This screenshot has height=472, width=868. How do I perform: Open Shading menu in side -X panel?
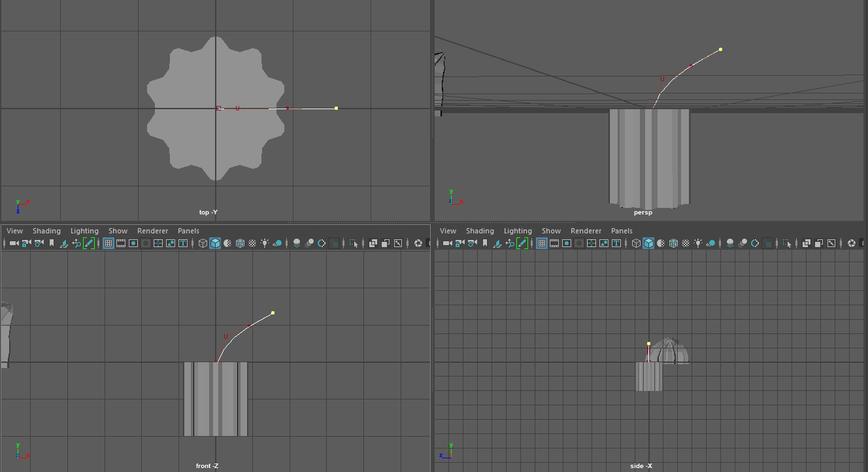[x=480, y=231]
